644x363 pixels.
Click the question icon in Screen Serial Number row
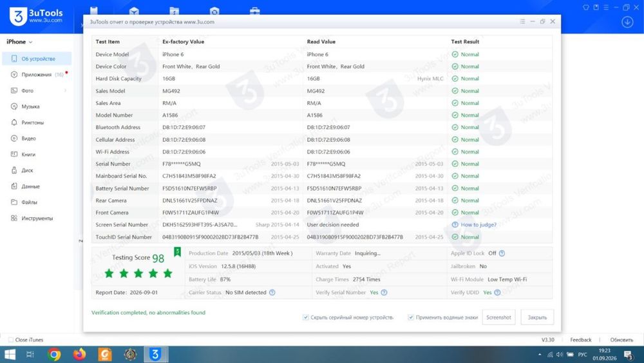click(x=455, y=224)
